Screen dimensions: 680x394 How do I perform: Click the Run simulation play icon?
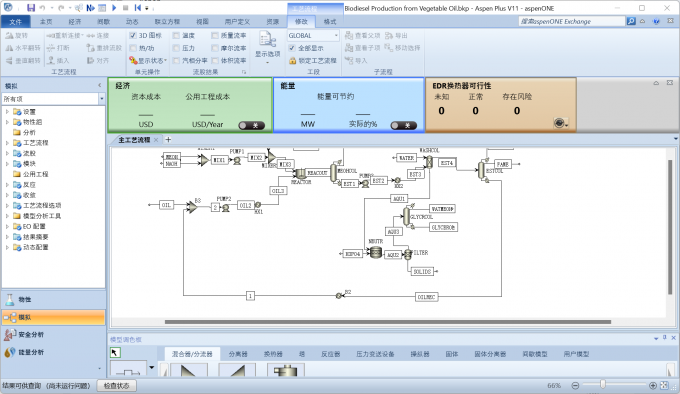(x=114, y=8)
